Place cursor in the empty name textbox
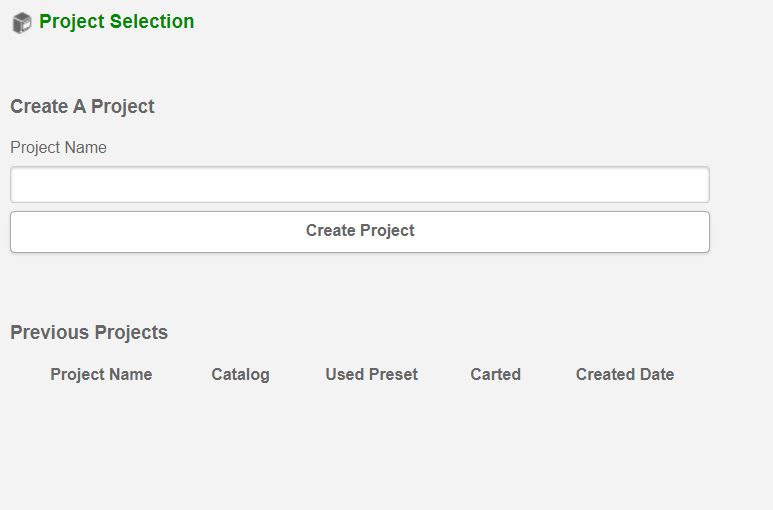 pos(360,185)
